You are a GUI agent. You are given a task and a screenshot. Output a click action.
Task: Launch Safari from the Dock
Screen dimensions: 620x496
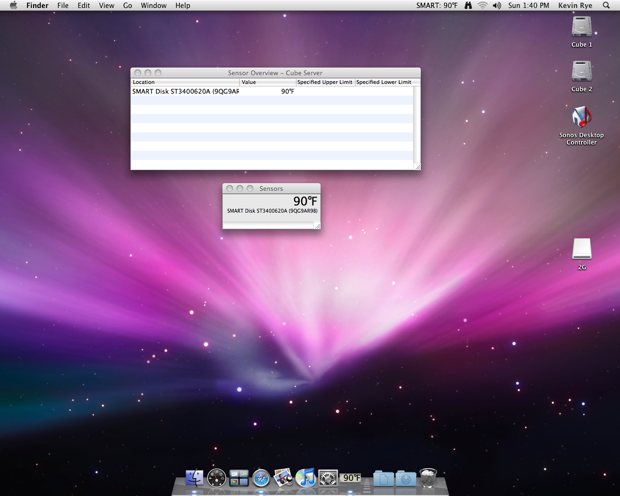[261, 478]
